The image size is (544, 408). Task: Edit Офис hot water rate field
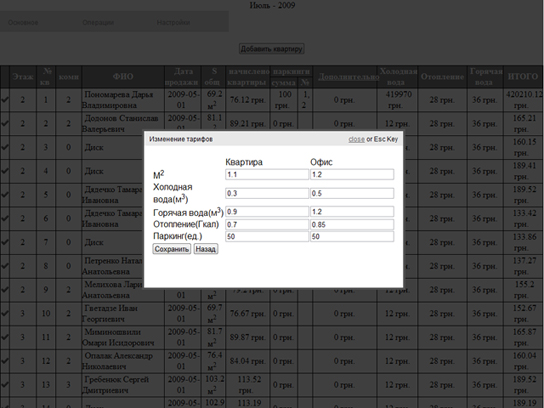click(x=352, y=212)
